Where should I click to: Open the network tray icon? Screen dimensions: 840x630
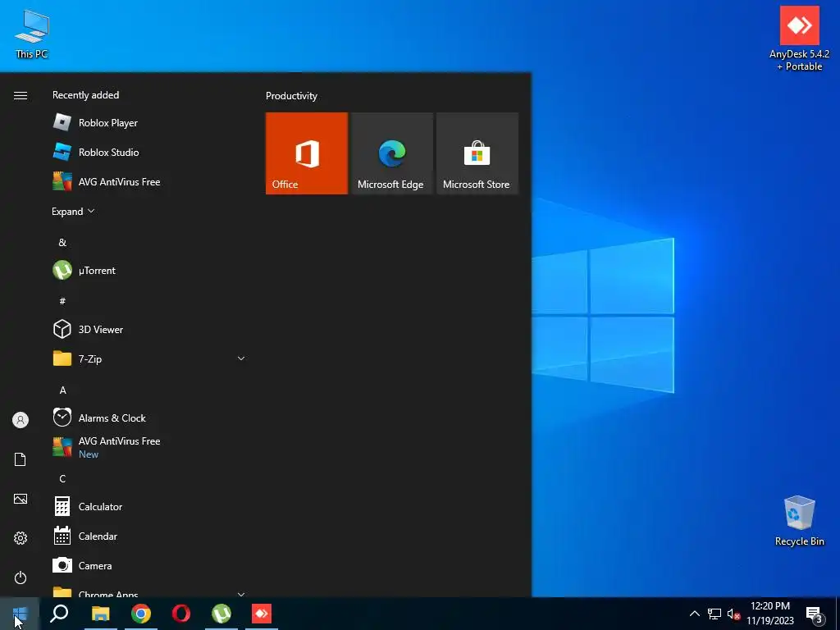click(714, 614)
